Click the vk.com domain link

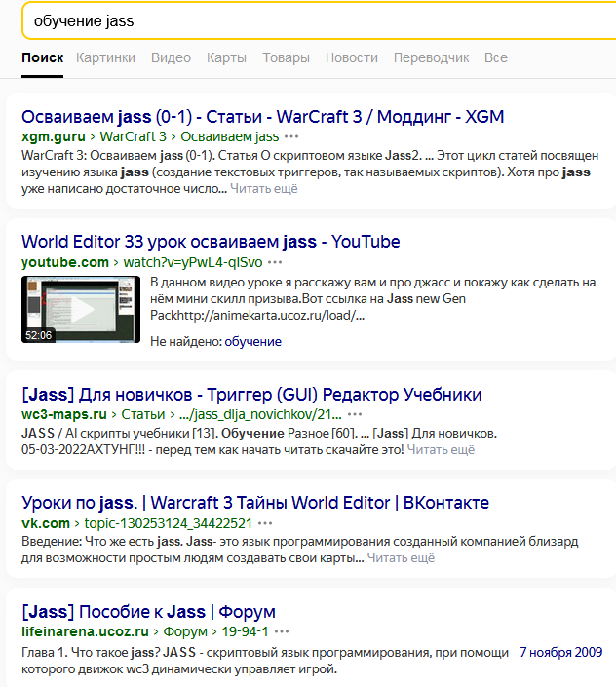tap(46, 523)
